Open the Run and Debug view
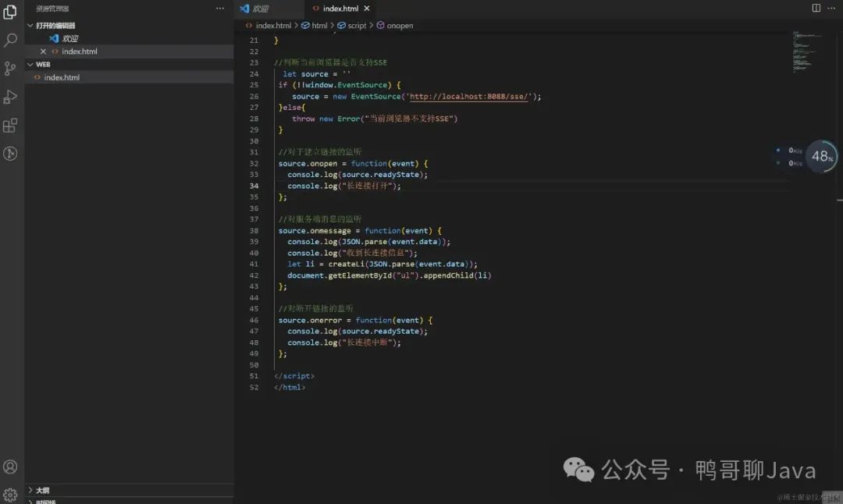Image resolution: width=843 pixels, height=504 pixels. point(10,97)
